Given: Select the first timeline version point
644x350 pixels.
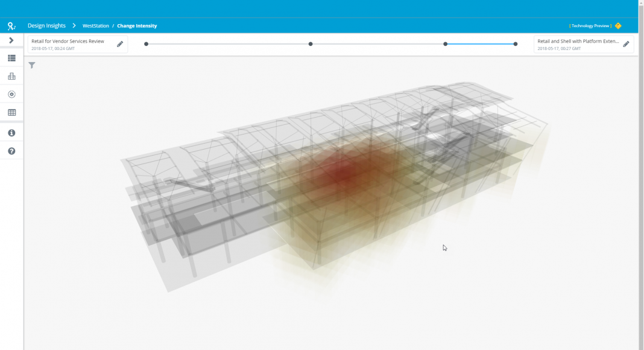Looking at the screenshot, I should point(147,44).
